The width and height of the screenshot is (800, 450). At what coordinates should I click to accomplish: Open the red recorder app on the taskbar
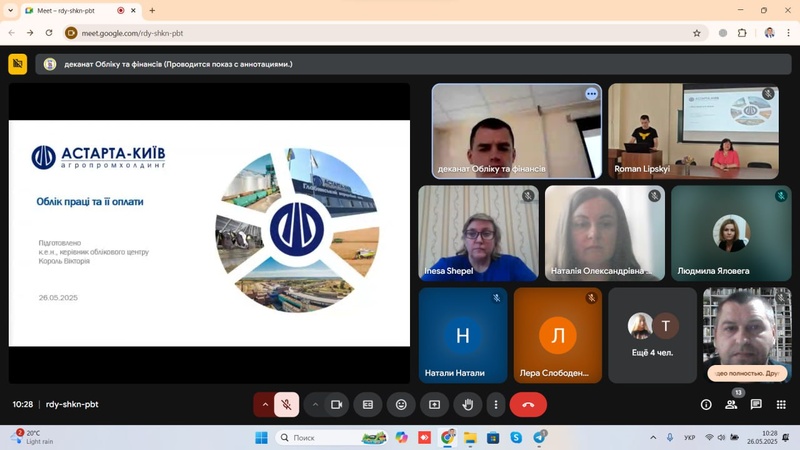(424, 438)
